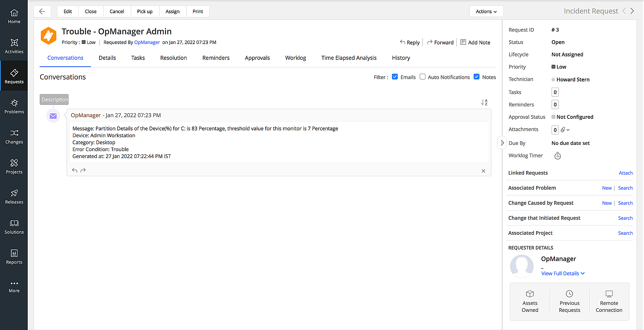
Task: Click Attach link for Linked Requests
Action: pyautogui.click(x=625, y=173)
